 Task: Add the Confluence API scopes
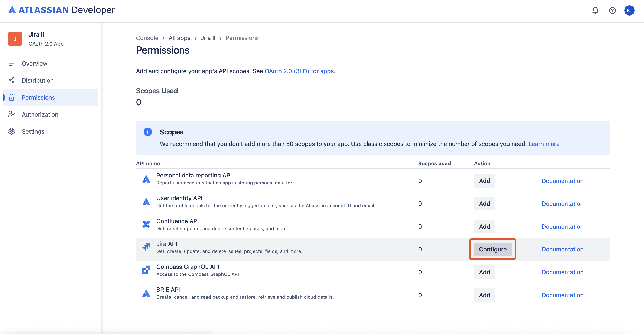click(x=484, y=227)
